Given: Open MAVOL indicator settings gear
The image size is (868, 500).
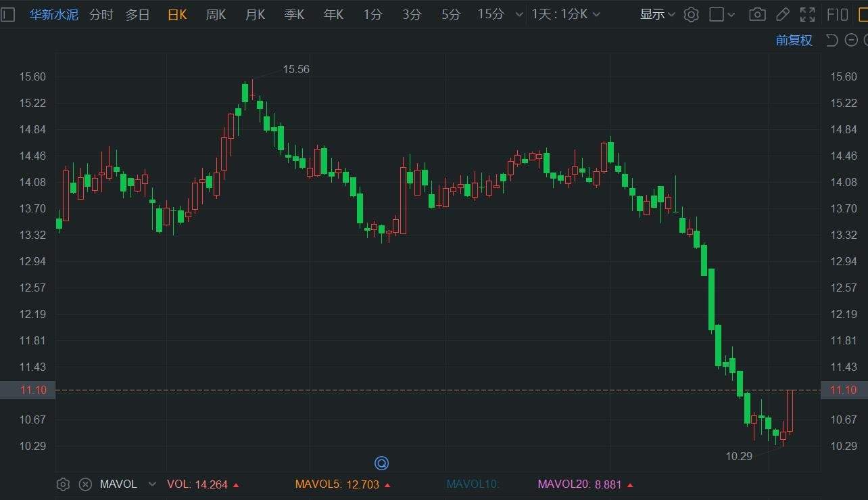Looking at the screenshot, I should (63, 484).
